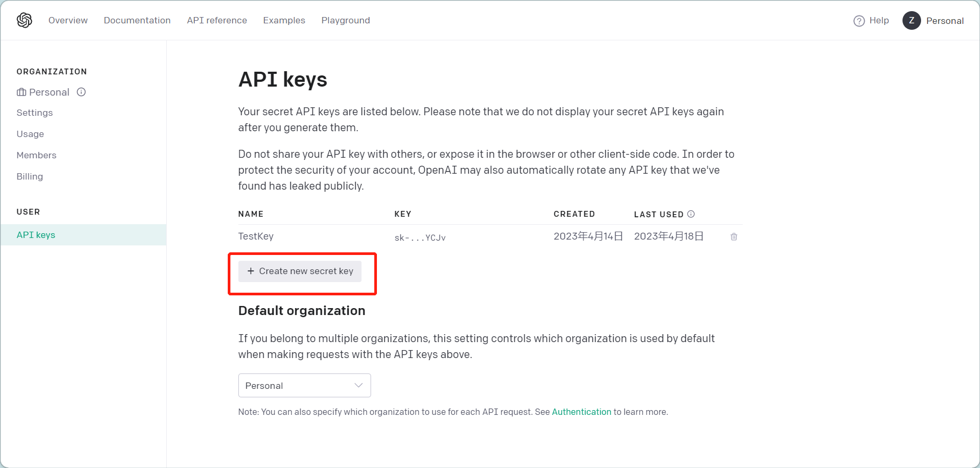Go to the Overview tab

(68, 20)
